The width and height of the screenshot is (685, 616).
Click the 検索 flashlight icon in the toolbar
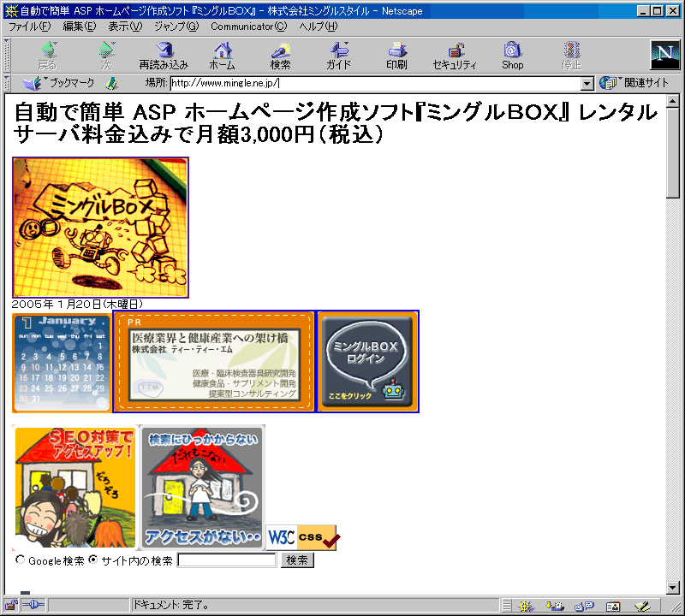(x=280, y=56)
